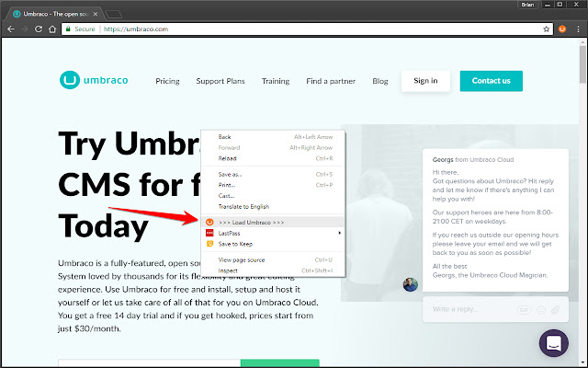Open Pricing nav link
This screenshot has width=588, height=368.
pos(167,81)
